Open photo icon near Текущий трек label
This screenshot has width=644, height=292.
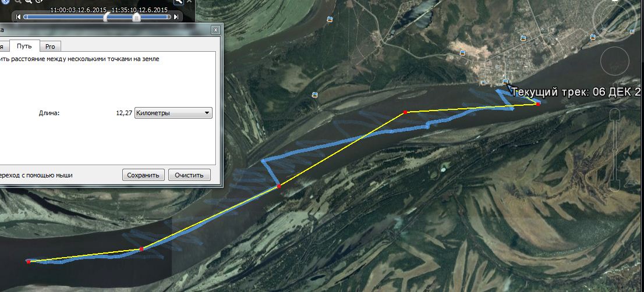pyautogui.click(x=505, y=82)
